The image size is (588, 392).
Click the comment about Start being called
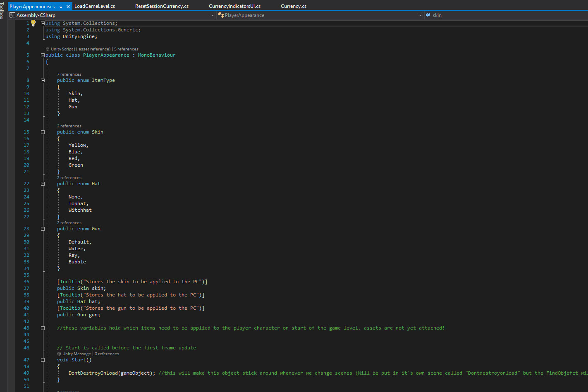(127, 348)
